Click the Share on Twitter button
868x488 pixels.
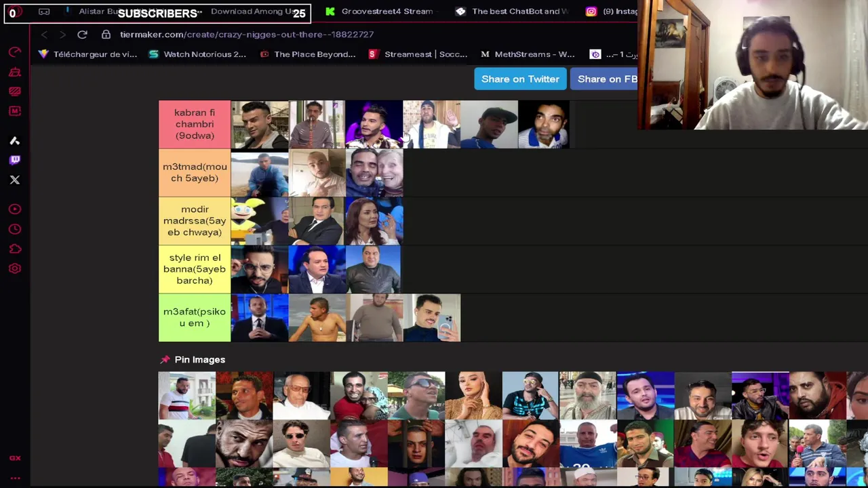point(520,79)
